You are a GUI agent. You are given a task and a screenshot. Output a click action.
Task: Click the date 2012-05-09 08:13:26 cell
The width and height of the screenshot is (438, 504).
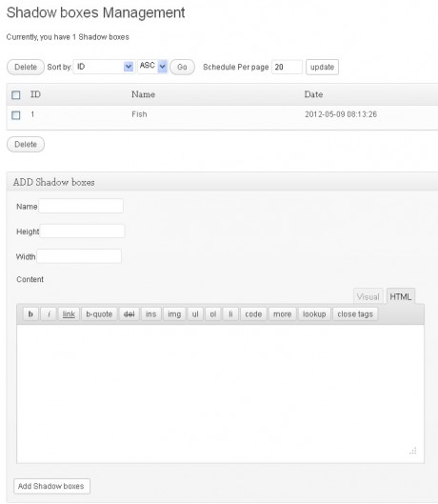[x=341, y=114]
